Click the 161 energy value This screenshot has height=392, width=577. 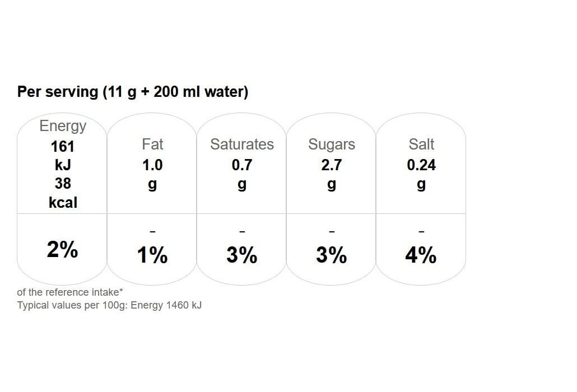pos(63,147)
